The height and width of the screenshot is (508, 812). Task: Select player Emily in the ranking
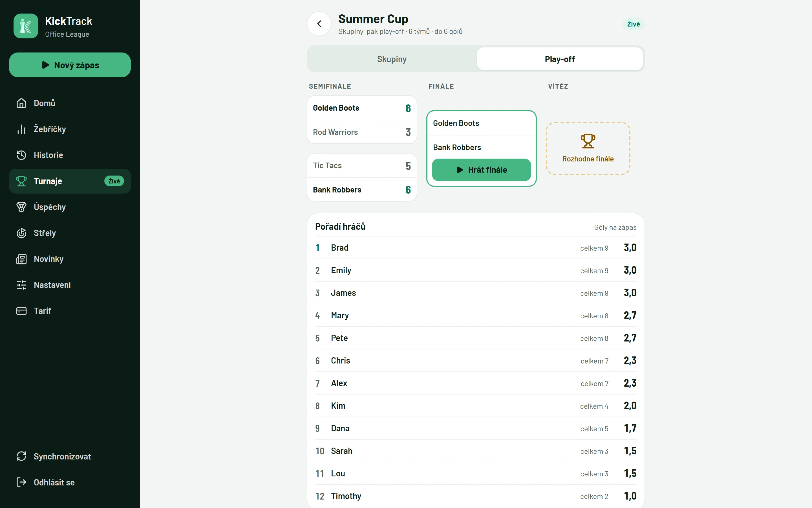coord(476,270)
